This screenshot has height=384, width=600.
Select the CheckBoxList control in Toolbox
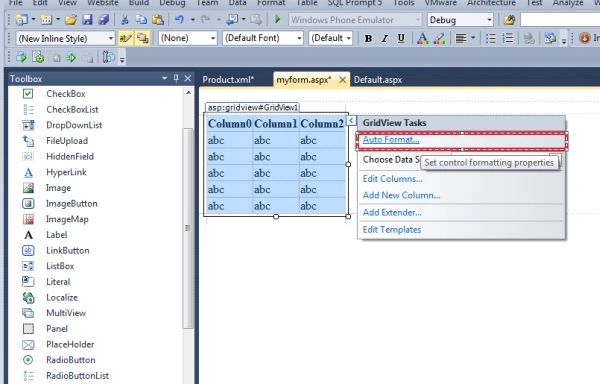coord(72,109)
